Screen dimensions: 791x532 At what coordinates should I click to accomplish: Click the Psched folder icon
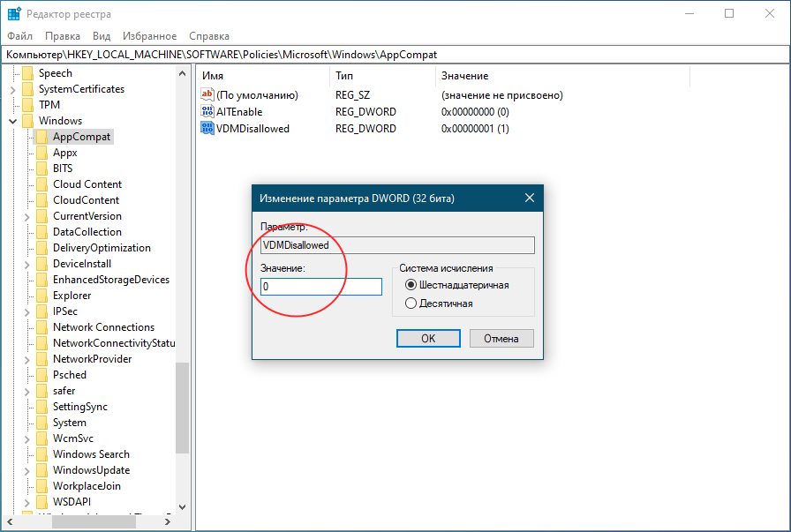(42, 375)
